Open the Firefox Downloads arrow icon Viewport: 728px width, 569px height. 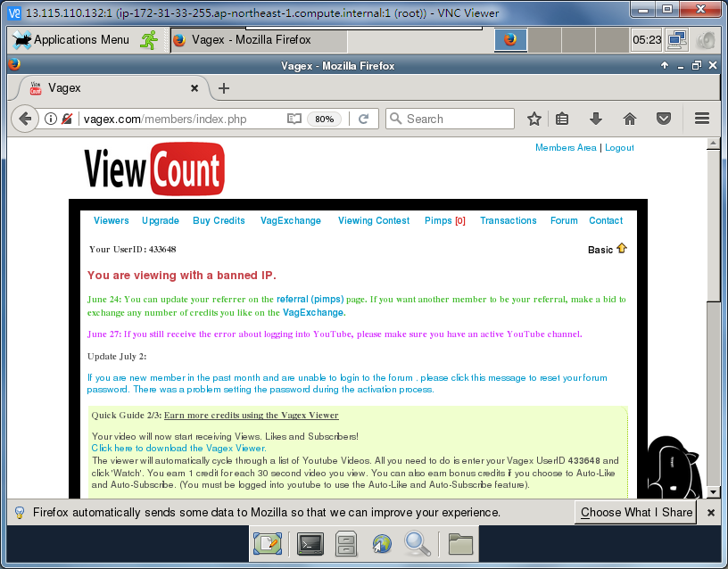596,119
